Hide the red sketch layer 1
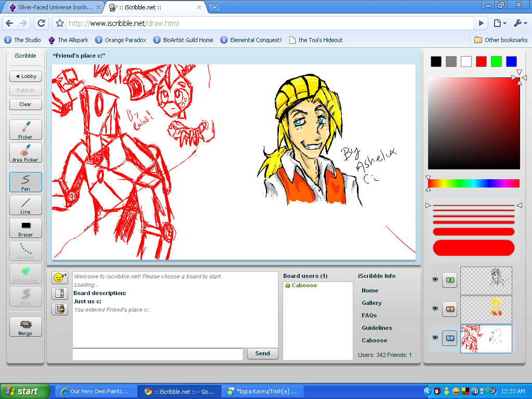The width and height of the screenshot is (532, 399). click(435, 338)
